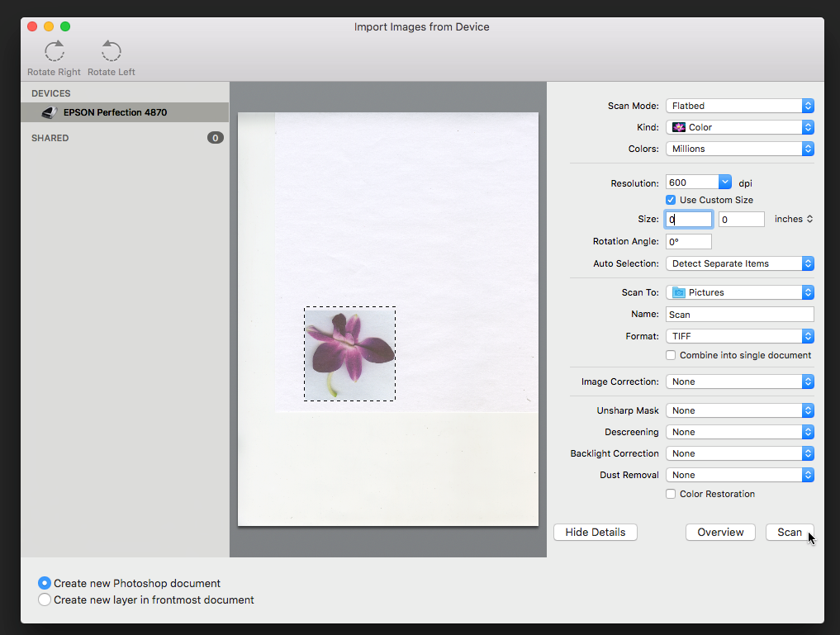Viewport: 840px width, 635px height.
Task: Open the Scan Mode Flatbed dropdown
Action: click(739, 106)
